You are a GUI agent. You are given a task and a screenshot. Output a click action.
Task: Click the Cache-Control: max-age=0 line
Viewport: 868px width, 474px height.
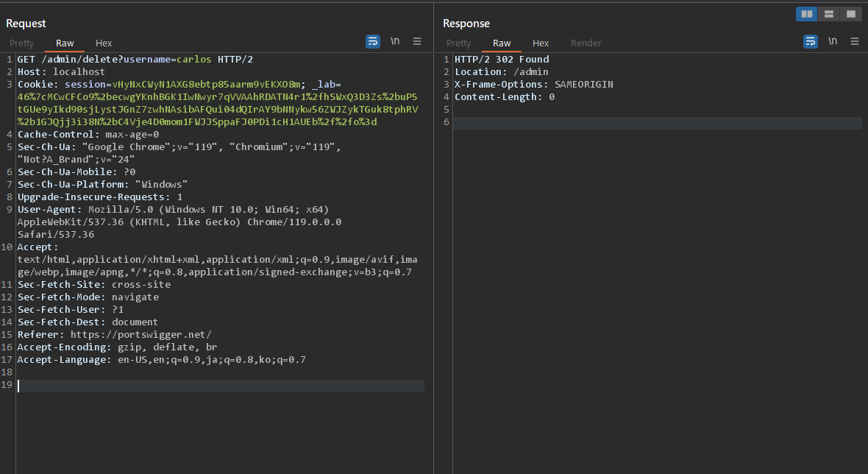point(88,135)
